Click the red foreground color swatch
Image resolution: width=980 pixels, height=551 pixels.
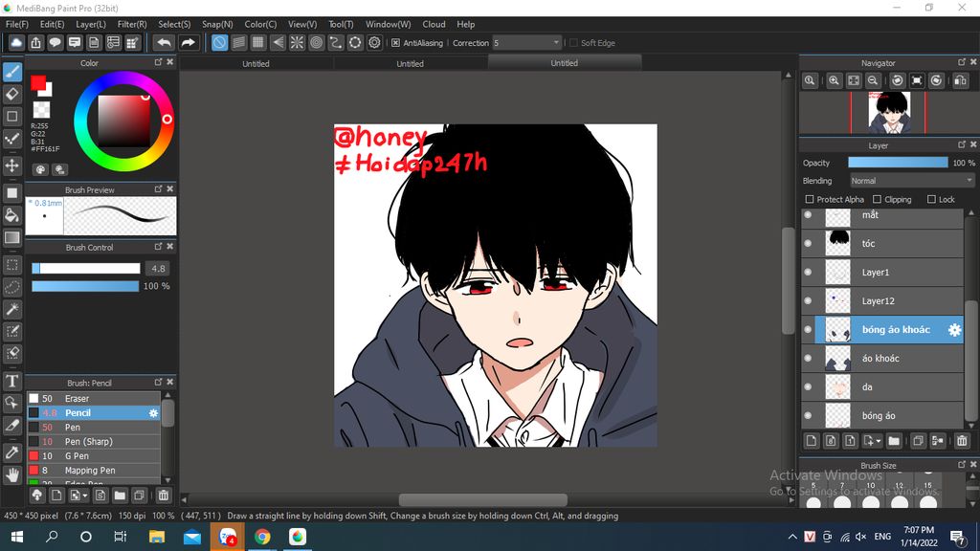(38, 82)
